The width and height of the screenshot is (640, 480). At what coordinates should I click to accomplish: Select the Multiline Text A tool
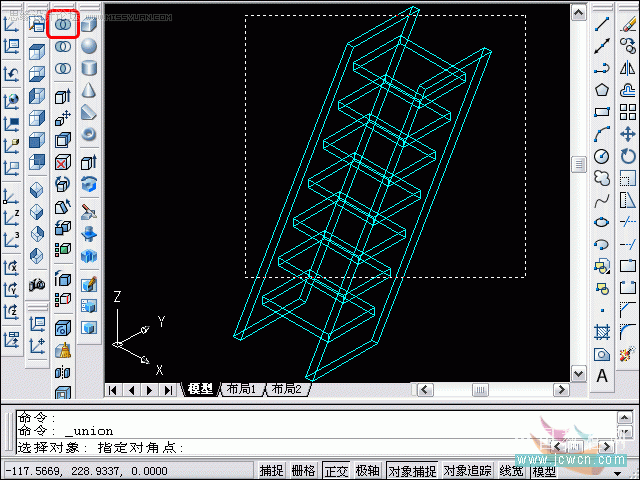[602, 376]
